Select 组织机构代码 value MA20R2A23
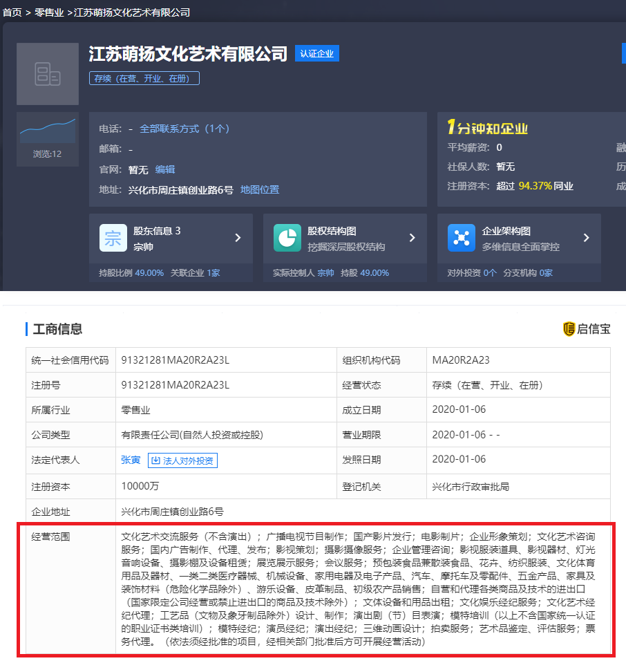Screen dimensions: 626x672 [461, 360]
